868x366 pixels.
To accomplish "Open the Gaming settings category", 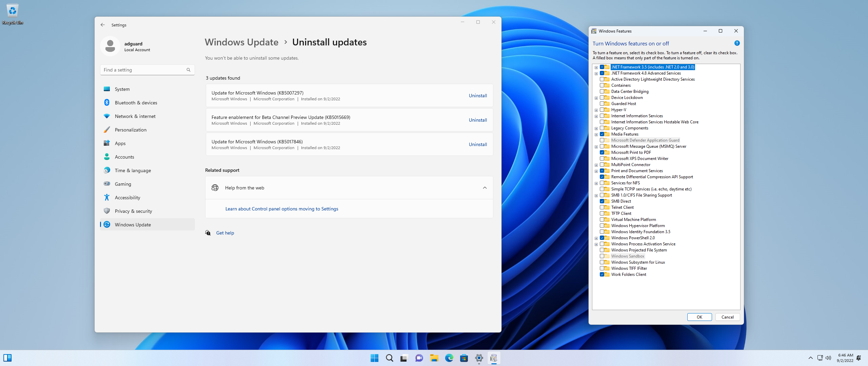I will [x=147, y=184].
